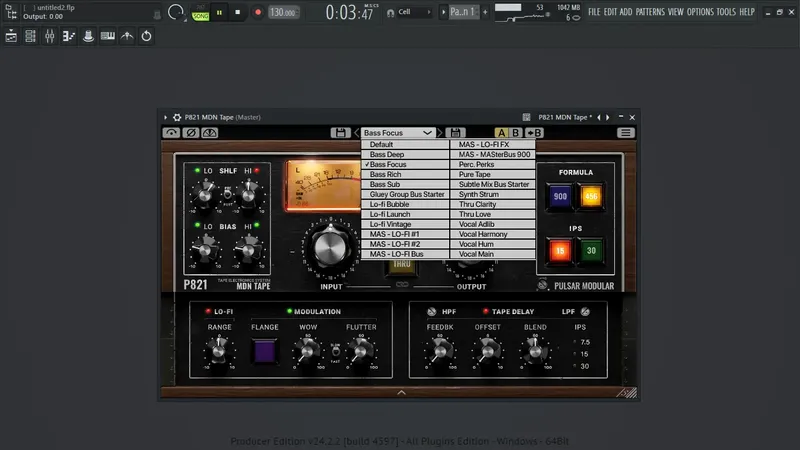Viewport: 800px width, 450px height.
Task: Click the phase invert icon
Action: [x=191, y=133]
